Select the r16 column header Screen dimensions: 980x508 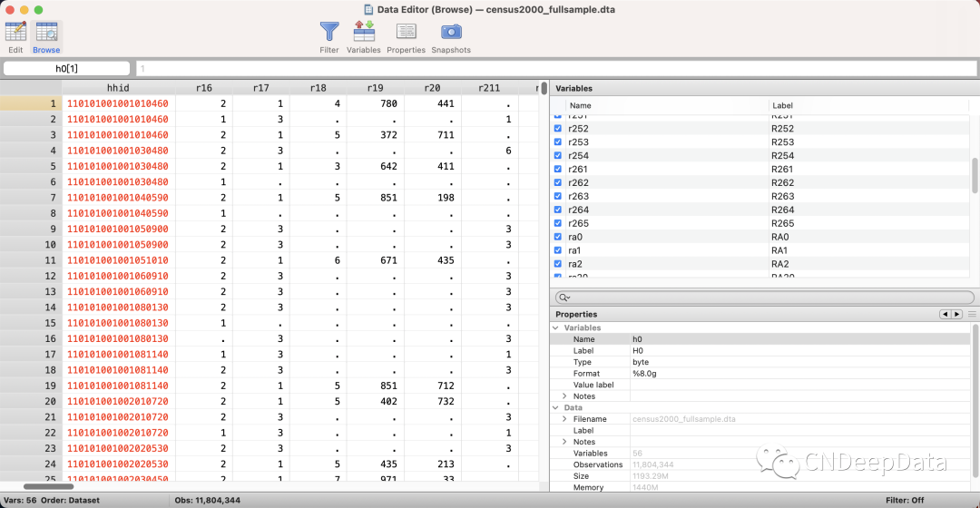pyautogui.click(x=204, y=88)
